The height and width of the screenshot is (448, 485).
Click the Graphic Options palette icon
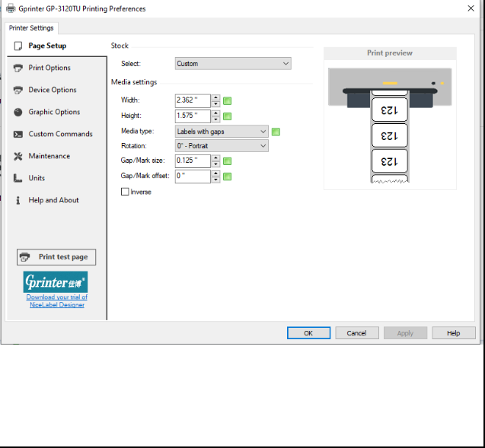pyautogui.click(x=18, y=112)
